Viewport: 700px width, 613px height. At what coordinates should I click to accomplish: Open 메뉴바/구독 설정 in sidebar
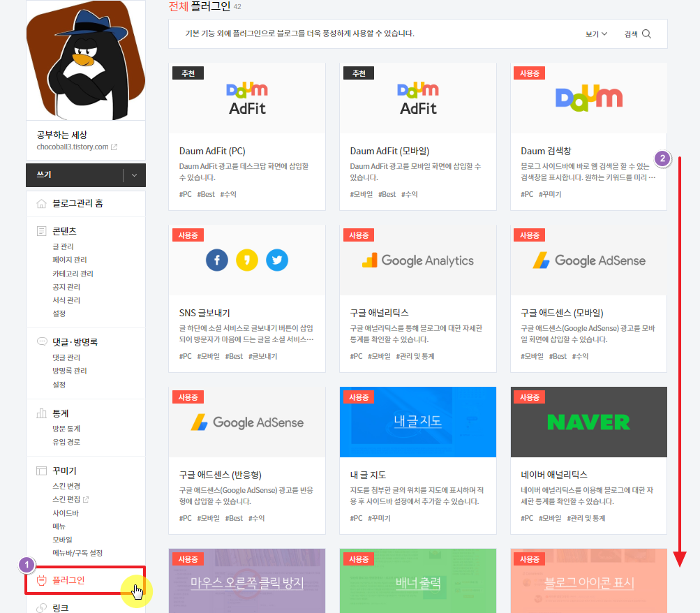77,553
